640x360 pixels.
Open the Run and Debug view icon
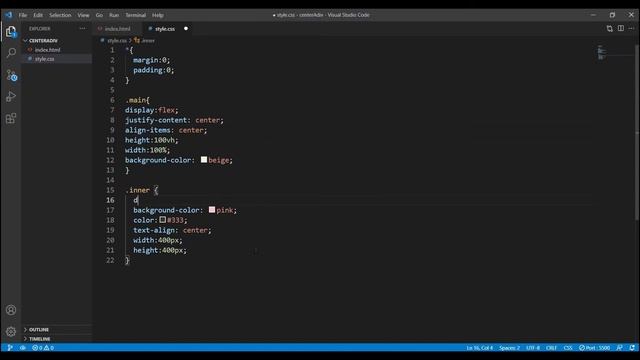pyautogui.click(x=11, y=97)
